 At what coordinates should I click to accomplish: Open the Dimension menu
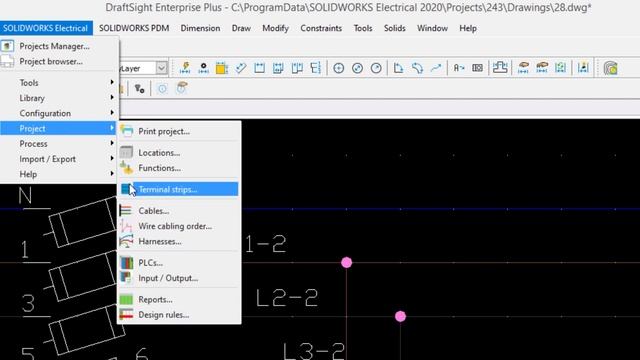point(200,28)
